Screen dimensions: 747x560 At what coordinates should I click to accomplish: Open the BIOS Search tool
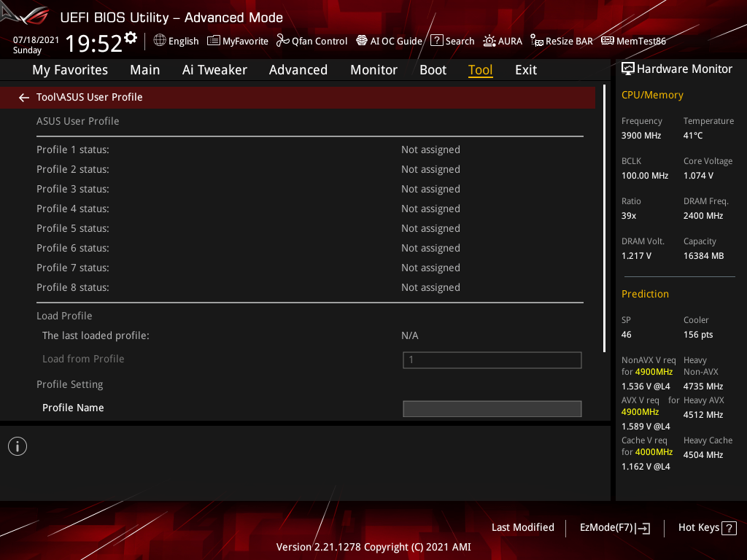pyautogui.click(x=452, y=41)
